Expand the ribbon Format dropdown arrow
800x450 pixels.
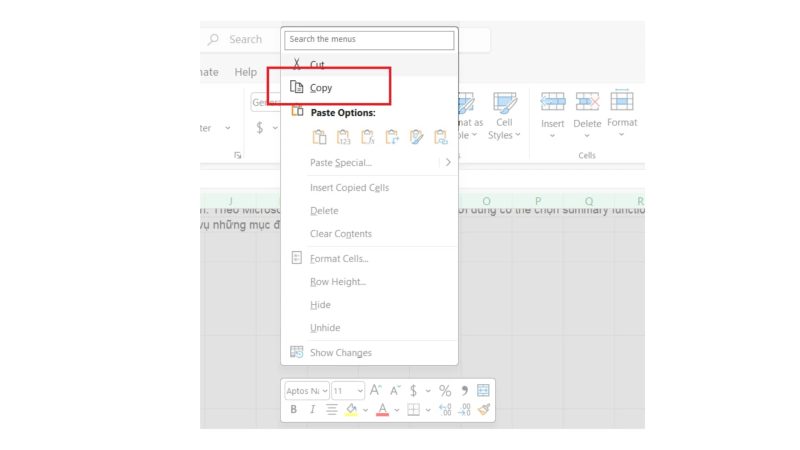tap(621, 135)
